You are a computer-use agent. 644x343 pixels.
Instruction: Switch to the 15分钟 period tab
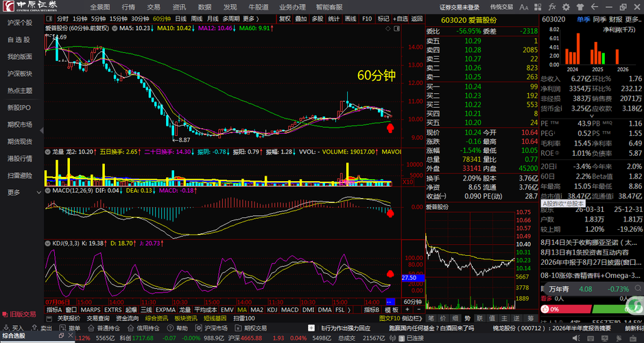pos(118,19)
